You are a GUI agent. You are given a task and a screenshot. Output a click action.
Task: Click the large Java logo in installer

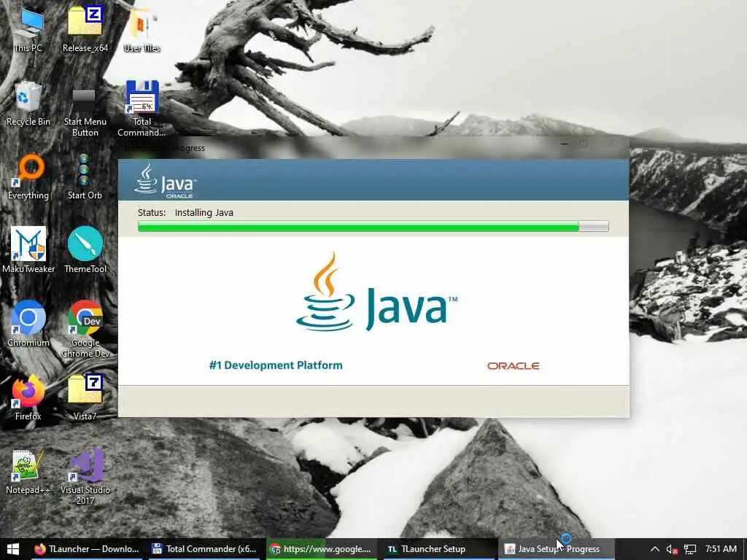(376, 292)
